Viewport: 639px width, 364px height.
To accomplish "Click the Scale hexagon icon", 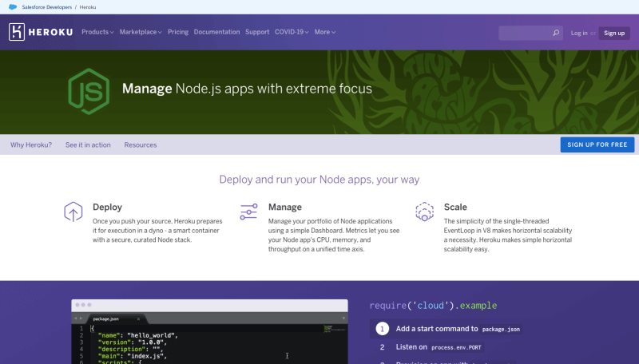I will click(424, 212).
